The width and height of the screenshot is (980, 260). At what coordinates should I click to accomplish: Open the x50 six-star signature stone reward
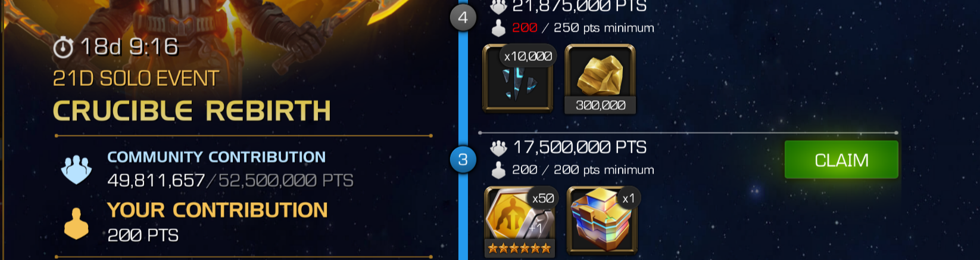(519, 221)
